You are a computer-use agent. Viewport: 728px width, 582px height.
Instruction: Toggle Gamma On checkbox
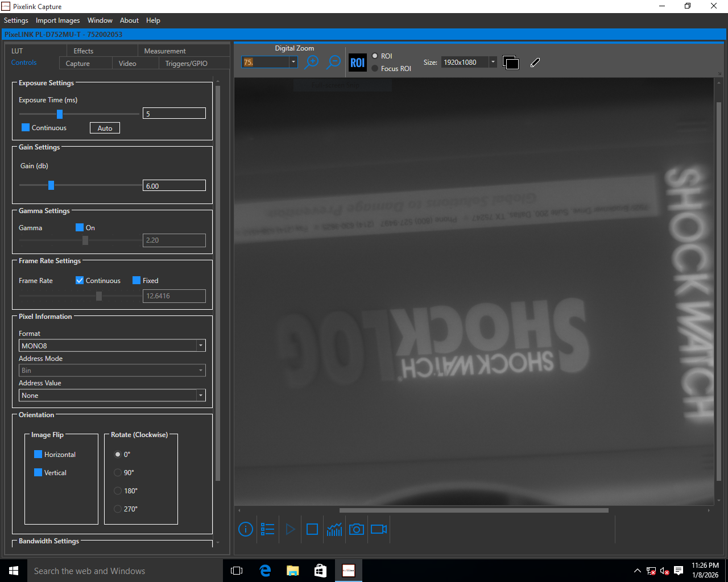(80, 227)
